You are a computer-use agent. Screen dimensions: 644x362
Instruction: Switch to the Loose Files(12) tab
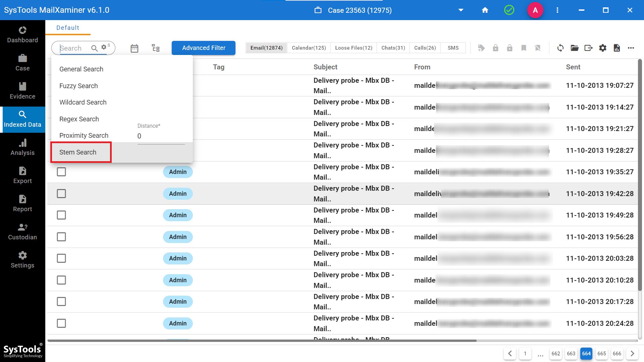[x=354, y=48]
